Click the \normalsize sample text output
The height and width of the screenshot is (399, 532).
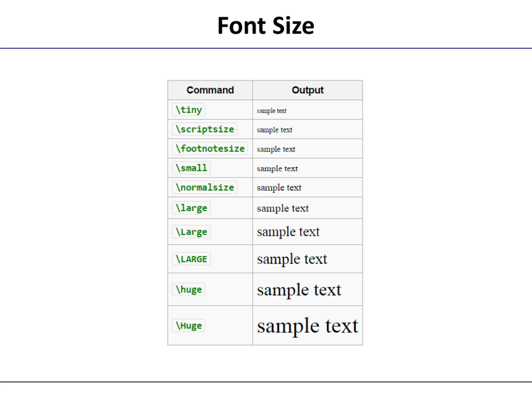pyautogui.click(x=279, y=188)
